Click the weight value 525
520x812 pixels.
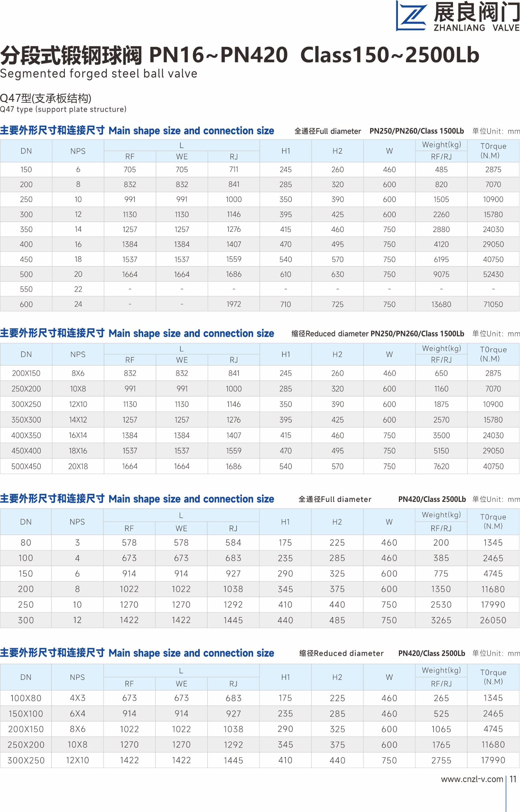coord(441,714)
